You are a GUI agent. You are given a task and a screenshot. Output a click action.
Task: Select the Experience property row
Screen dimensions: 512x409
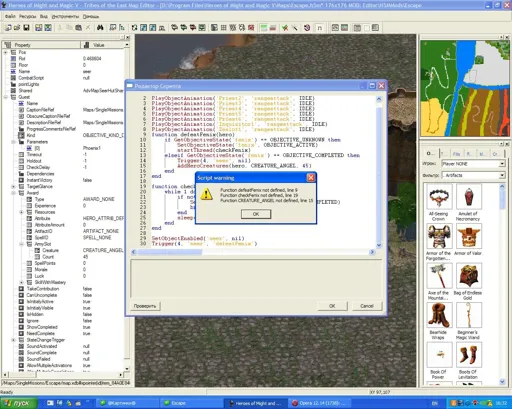[63, 206]
